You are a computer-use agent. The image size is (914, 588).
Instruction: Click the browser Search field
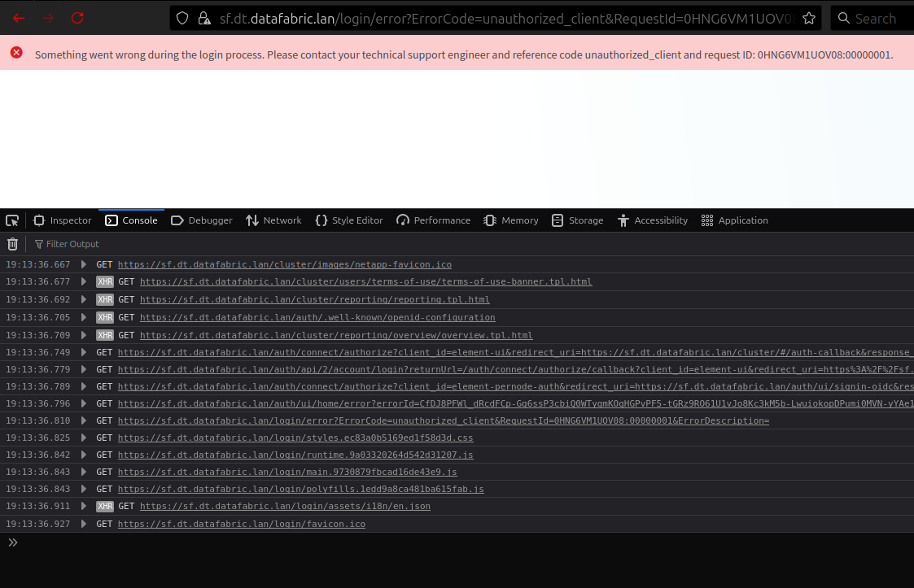tap(874, 18)
